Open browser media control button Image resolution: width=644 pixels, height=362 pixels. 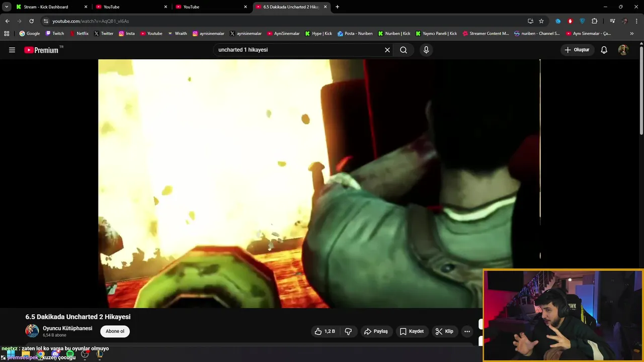click(x=612, y=21)
